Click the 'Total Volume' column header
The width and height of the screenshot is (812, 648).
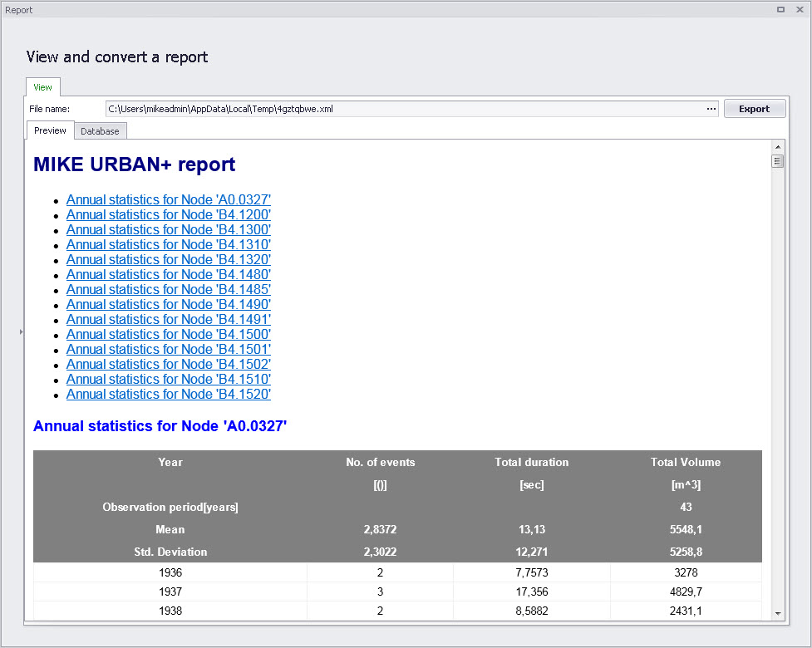pos(686,462)
